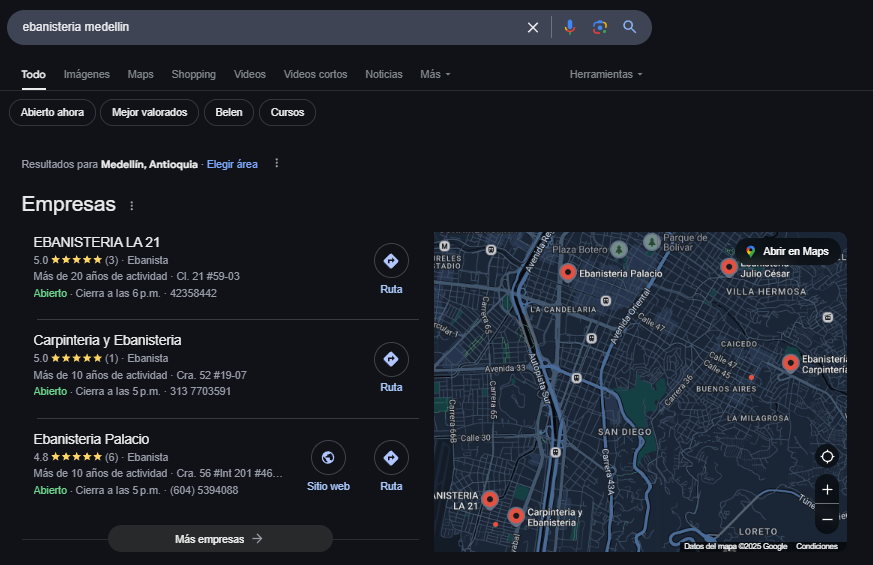
Task: Open the Herramientas dropdown
Action: pyautogui.click(x=606, y=75)
